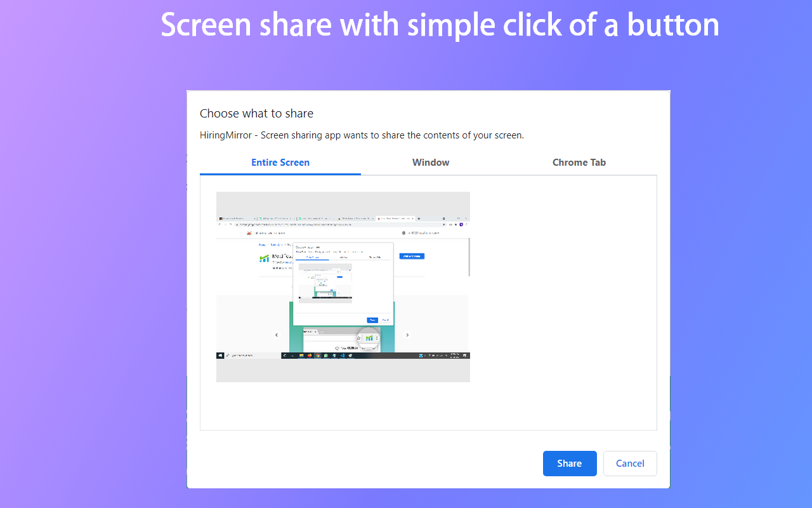Switch to the Window tab

(430, 163)
